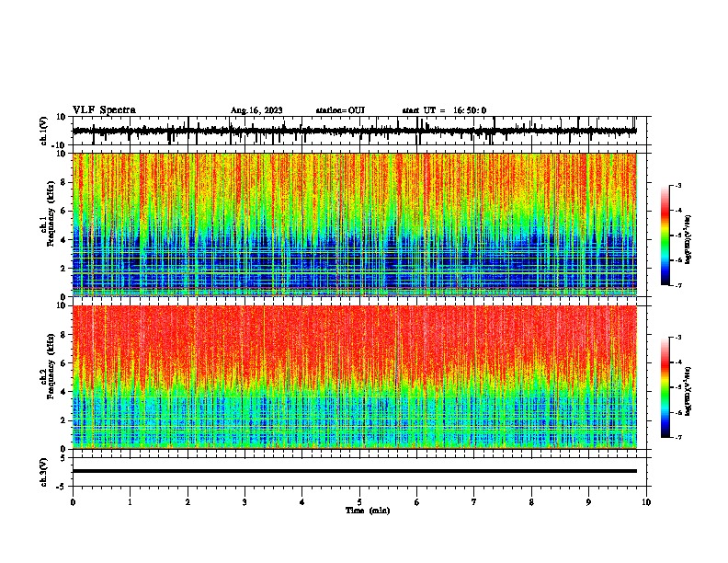Click inside the ch.1 spectrogram panel
This screenshot has width=728, height=563.
[x=355, y=224]
